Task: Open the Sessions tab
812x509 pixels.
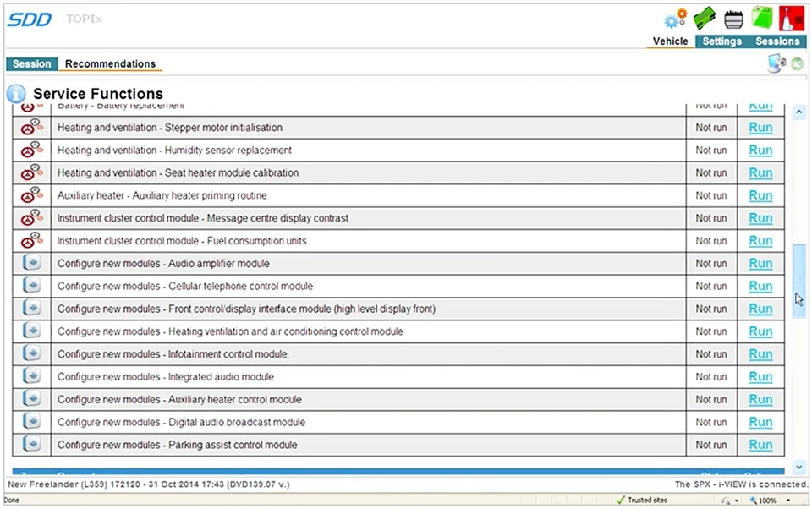Action: (777, 41)
